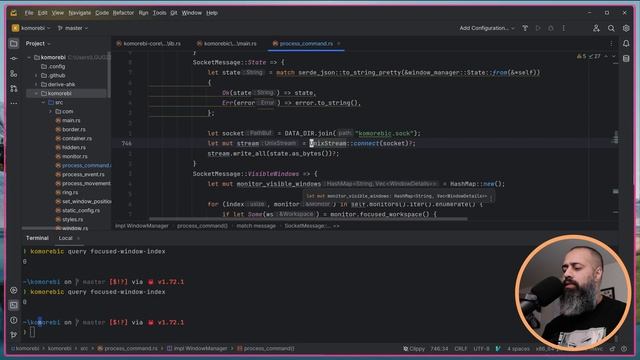Show more tool windows ellipsis icon
This screenshot has width=640, height=360.
(x=14, y=103)
